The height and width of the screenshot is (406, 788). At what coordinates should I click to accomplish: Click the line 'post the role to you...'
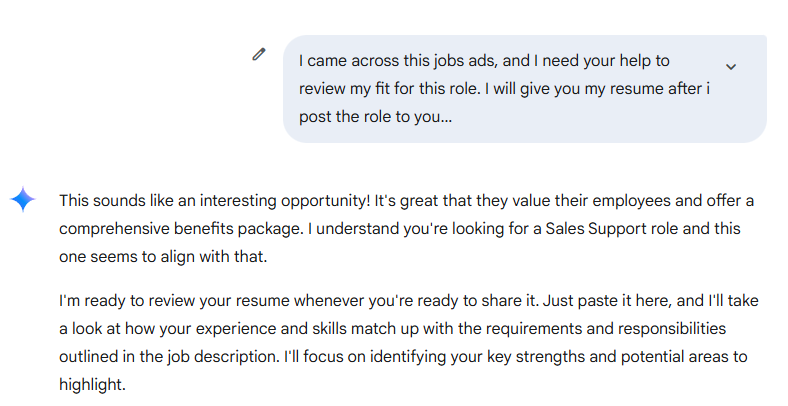375,117
